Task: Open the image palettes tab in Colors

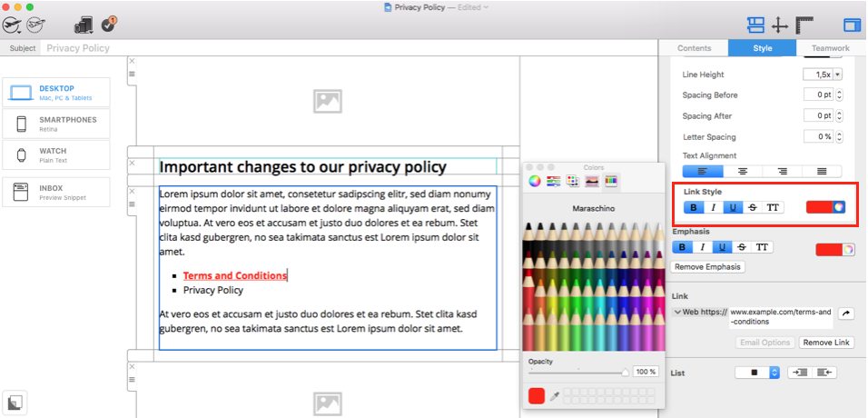Action: pos(592,181)
